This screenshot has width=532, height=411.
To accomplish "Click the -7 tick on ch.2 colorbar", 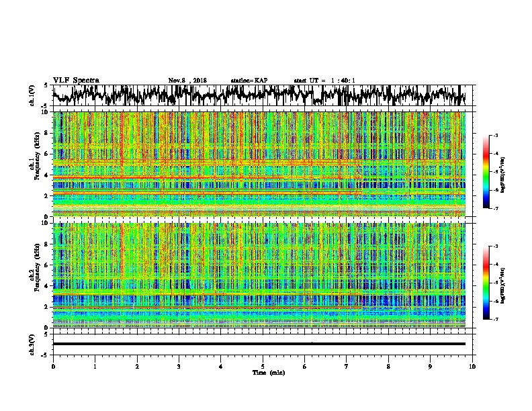I will pos(496,320).
